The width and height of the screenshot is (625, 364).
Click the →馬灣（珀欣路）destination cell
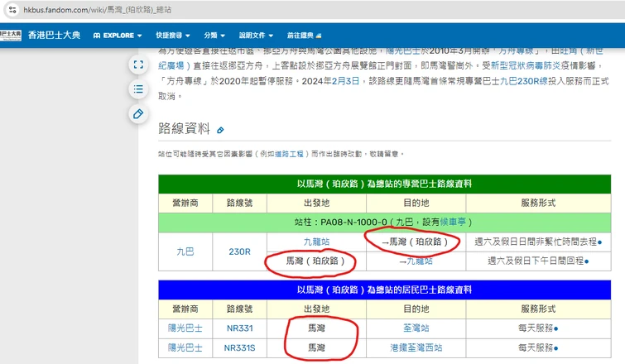click(415, 242)
